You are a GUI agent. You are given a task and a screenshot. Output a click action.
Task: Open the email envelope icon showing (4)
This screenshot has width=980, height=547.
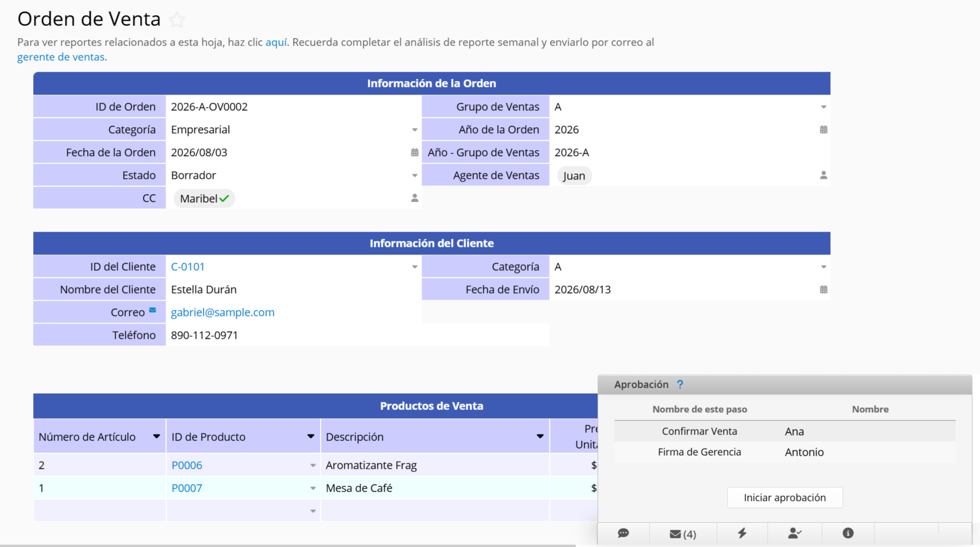(683, 534)
